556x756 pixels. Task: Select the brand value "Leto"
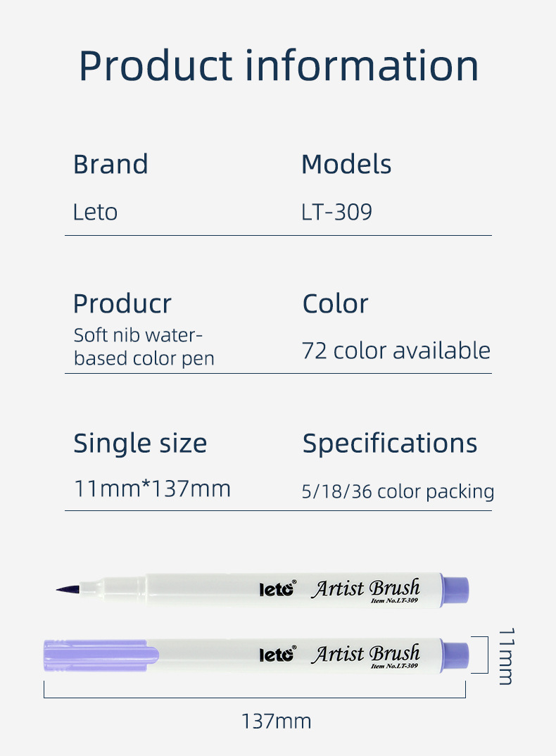pyautogui.click(x=95, y=212)
